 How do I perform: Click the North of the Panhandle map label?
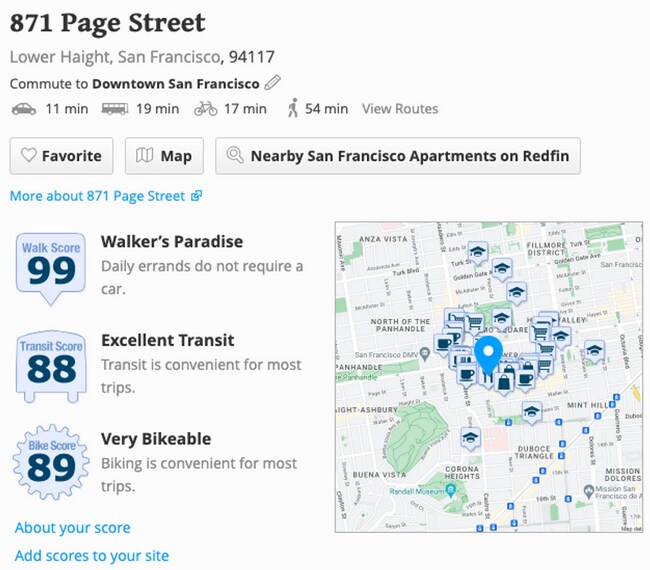pyautogui.click(x=400, y=325)
